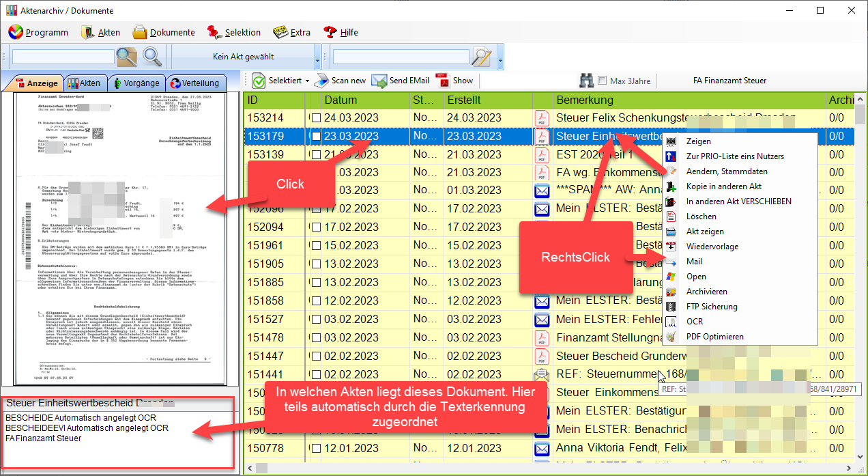868x476 pixels.
Task: Tick the checkbox in row 151905
Action: (x=316, y=264)
